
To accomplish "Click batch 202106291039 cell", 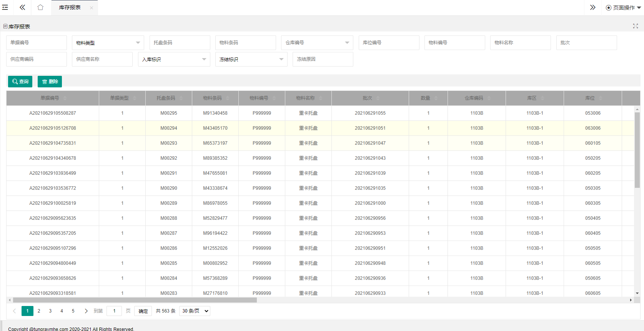I will coord(370,173).
